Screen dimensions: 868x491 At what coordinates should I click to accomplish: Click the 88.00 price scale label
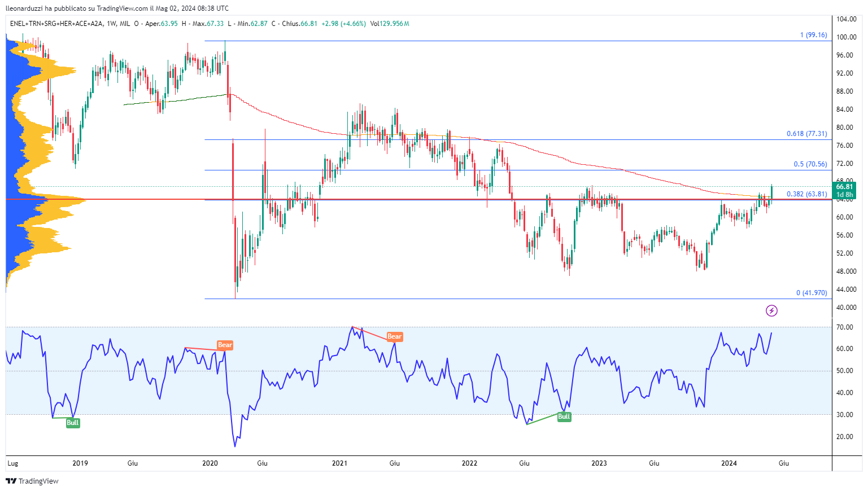tap(845, 91)
